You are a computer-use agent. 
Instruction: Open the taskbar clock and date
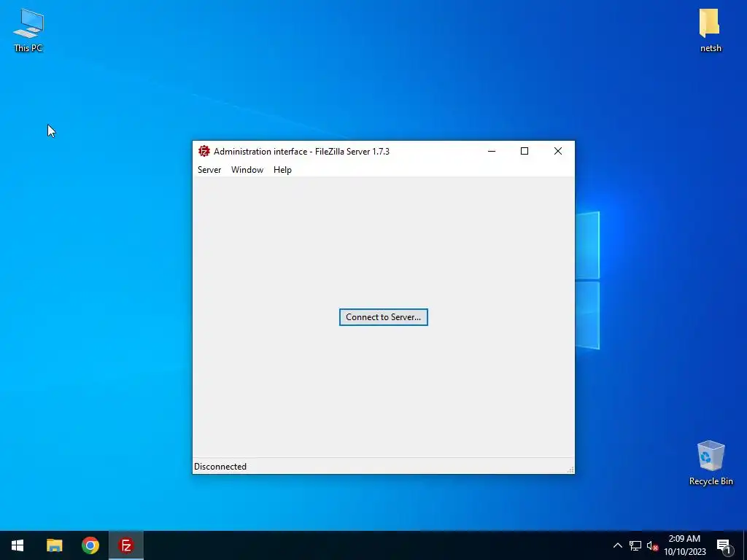pos(684,545)
